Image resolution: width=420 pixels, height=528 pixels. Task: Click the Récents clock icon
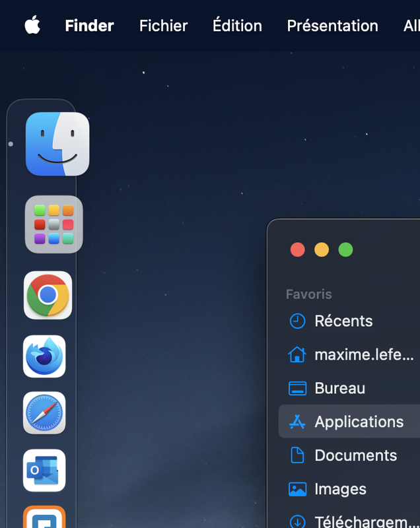(x=297, y=321)
